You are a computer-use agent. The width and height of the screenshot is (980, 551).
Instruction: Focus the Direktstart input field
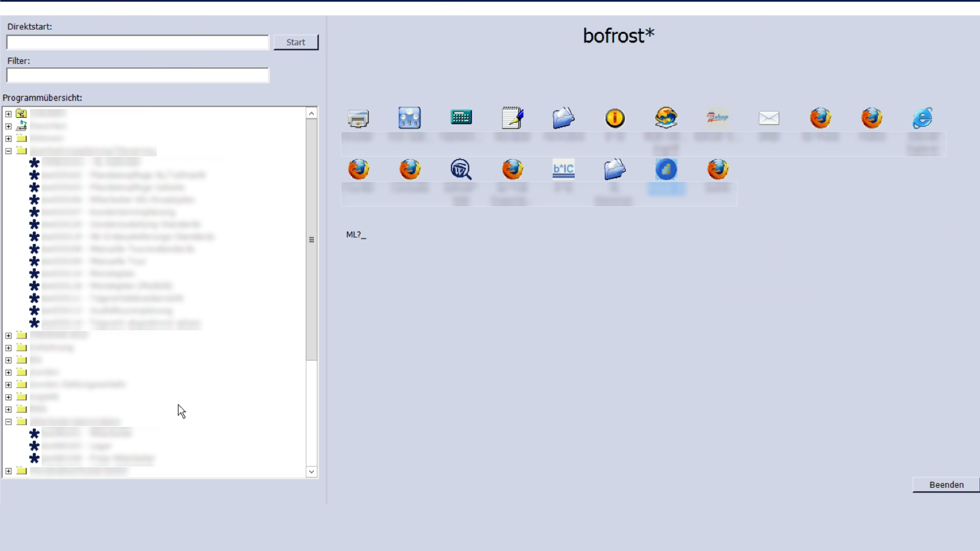[x=137, y=42]
